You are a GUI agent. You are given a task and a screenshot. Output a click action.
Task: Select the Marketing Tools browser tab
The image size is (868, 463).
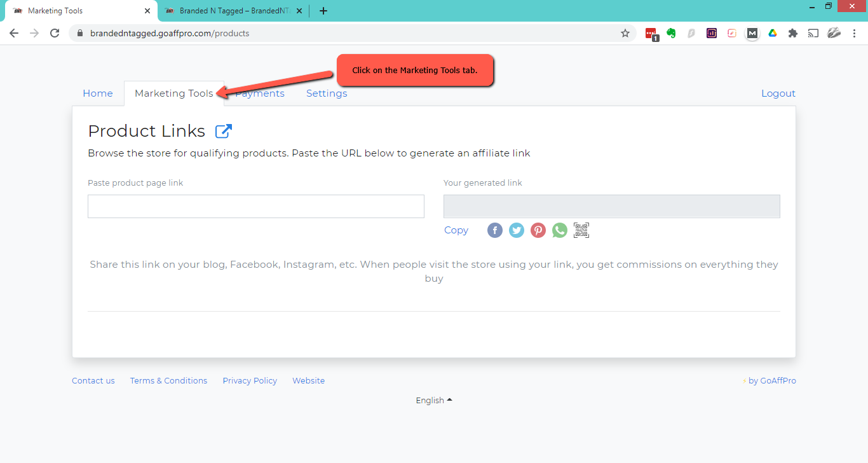click(81, 11)
